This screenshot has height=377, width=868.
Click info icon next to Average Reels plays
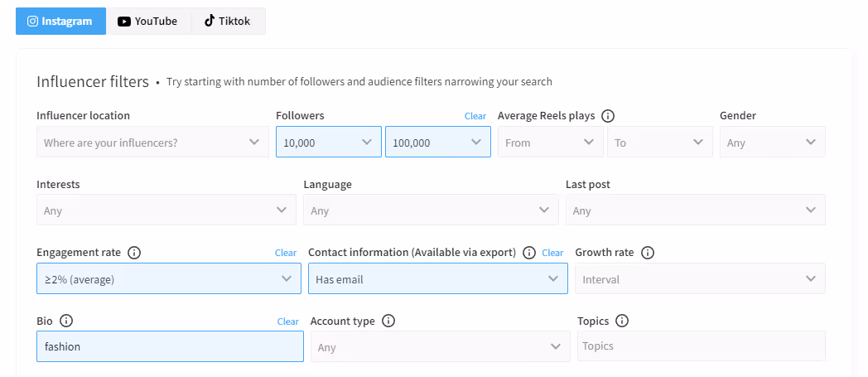click(x=608, y=116)
